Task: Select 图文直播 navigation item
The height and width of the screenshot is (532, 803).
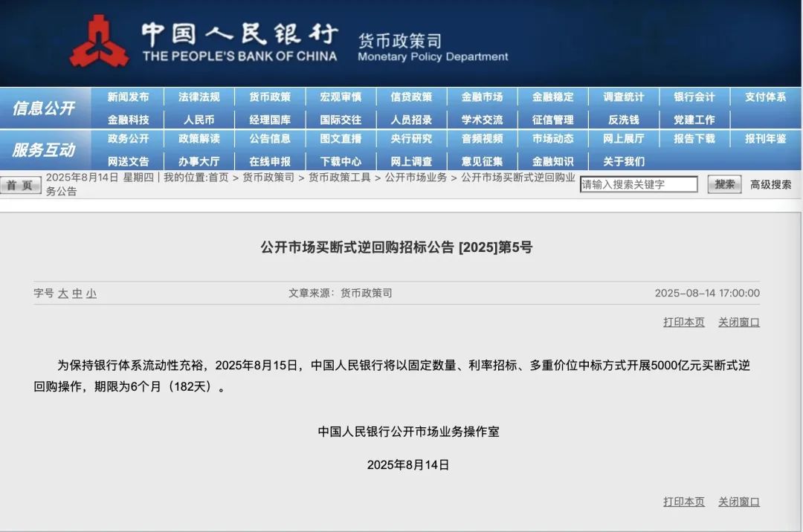Action: [341, 139]
